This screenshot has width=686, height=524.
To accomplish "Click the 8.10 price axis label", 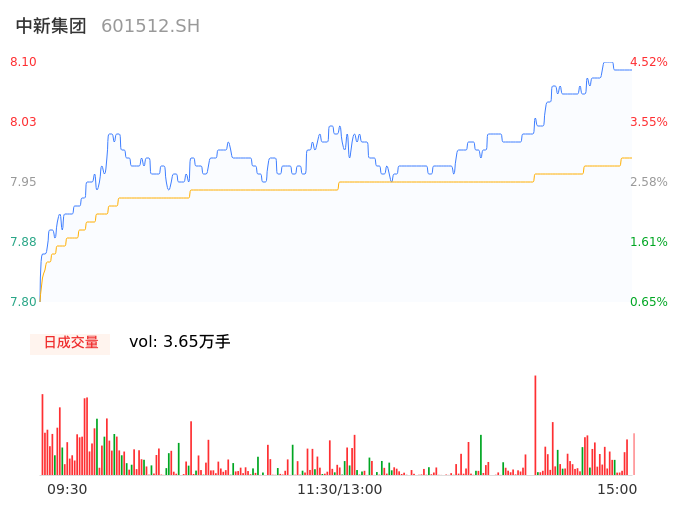I will 23,62.
